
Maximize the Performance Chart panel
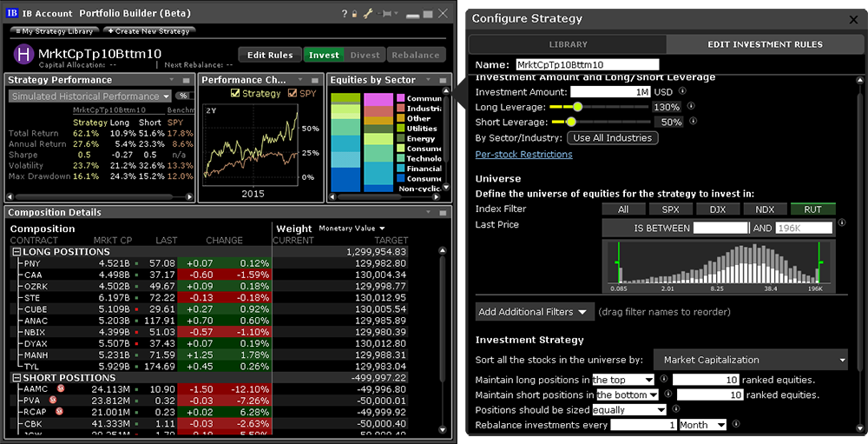coord(315,81)
